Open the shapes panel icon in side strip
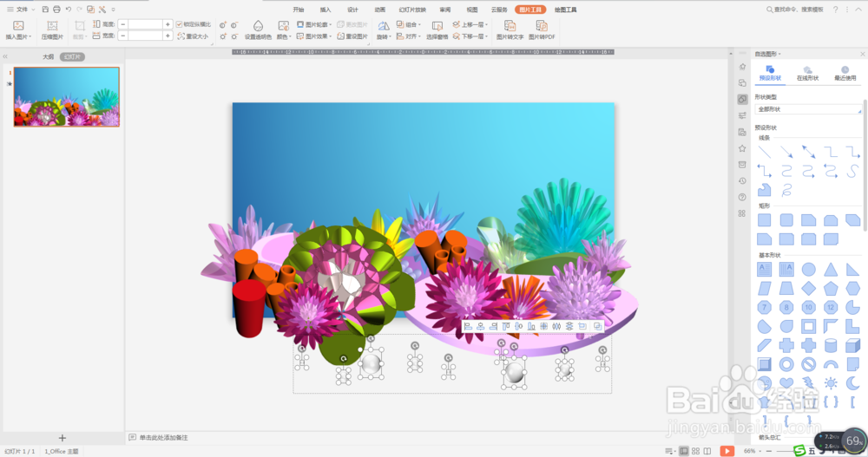 tap(742, 99)
